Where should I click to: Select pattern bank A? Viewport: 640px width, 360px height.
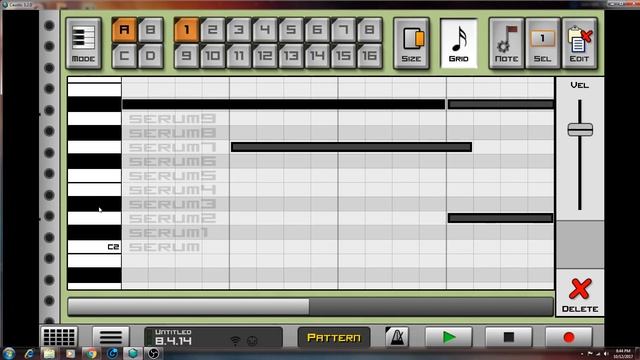(124, 30)
